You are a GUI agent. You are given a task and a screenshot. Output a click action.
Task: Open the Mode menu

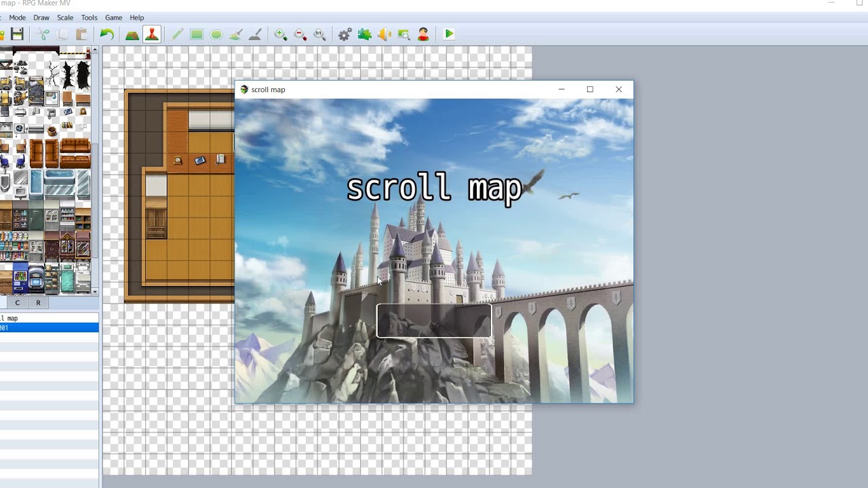click(17, 18)
